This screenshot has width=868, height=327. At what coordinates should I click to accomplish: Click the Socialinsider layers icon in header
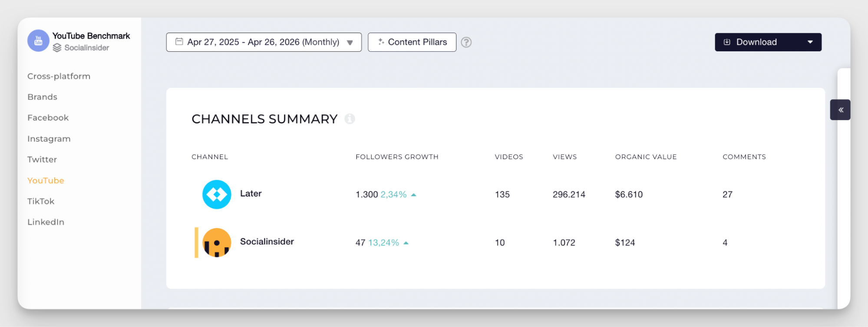click(x=57, y=48)
